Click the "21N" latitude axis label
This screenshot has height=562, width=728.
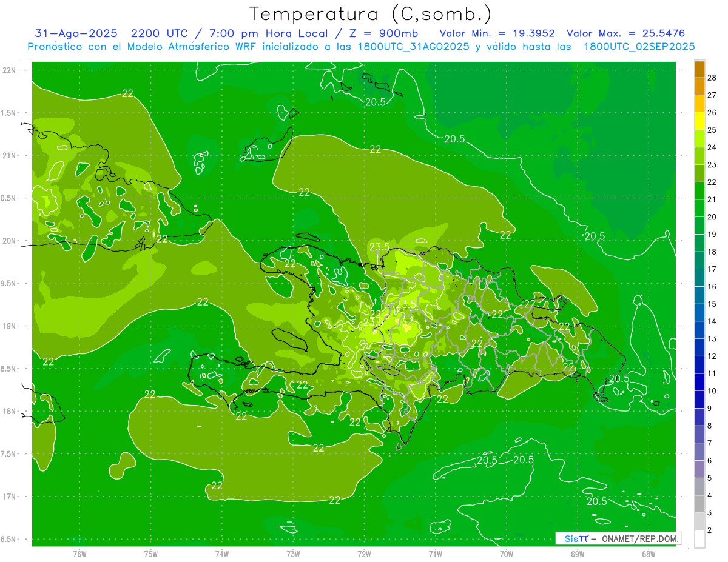tap(8, 155)
